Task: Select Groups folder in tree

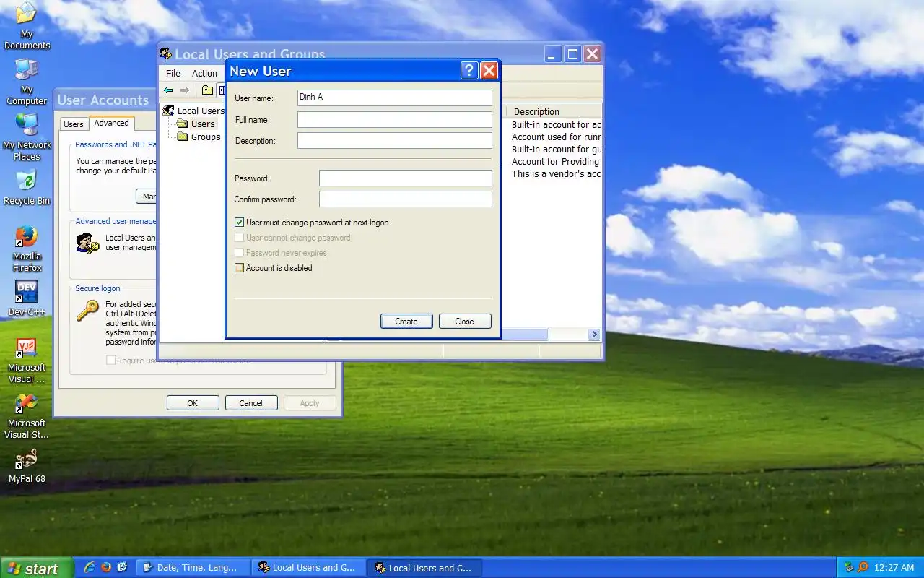Action: [199, 137]
